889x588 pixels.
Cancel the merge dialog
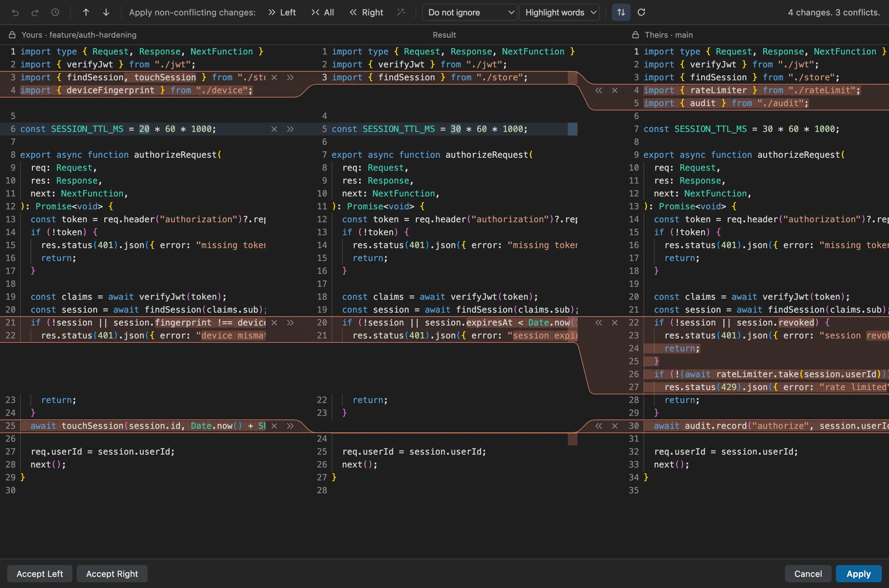[x=808, y=574]
